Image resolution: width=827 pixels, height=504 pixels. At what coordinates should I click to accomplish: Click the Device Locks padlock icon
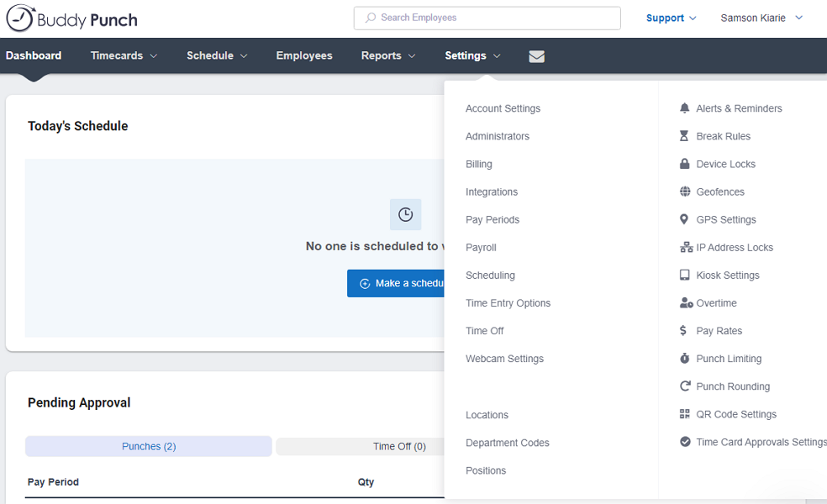pos(685,164)
